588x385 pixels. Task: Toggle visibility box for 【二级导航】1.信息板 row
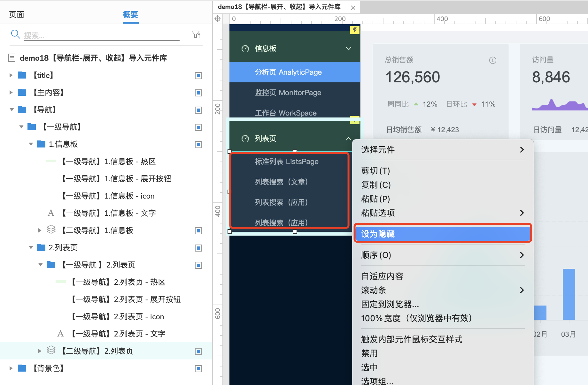[198, 231]
